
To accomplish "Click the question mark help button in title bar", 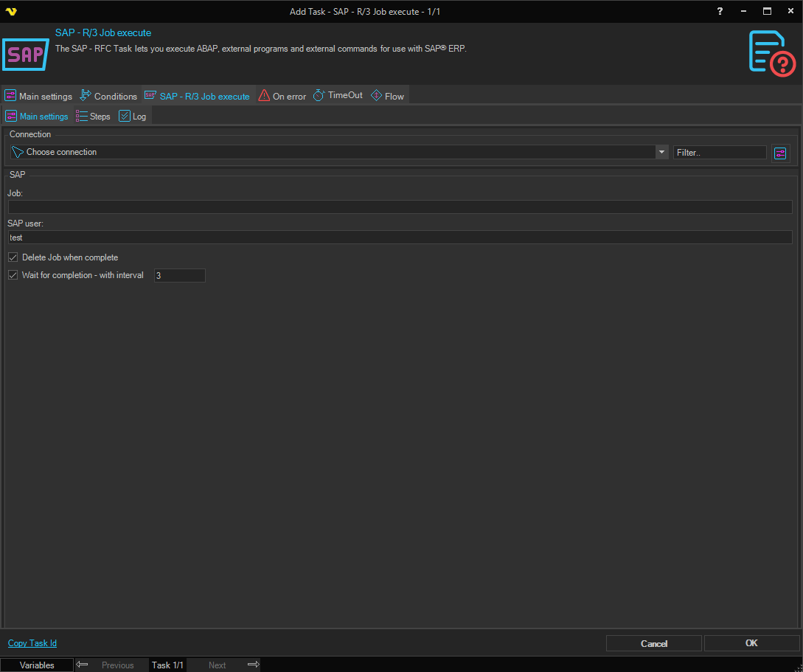I will click(720, 11).
